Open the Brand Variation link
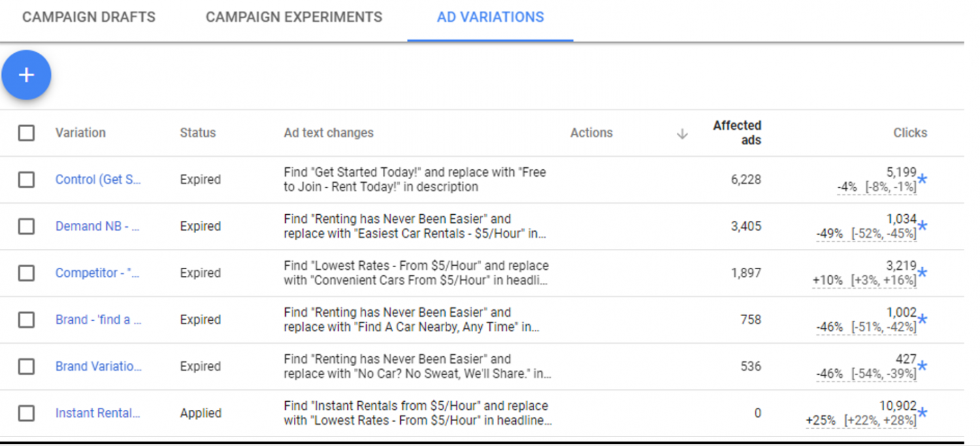980x446 pixels. point(99,366)
